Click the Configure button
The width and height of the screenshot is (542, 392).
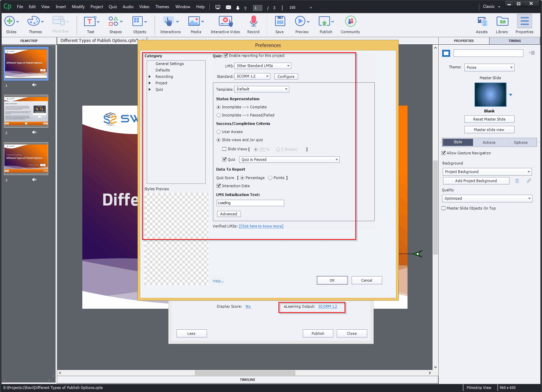[x=286, y=76]
